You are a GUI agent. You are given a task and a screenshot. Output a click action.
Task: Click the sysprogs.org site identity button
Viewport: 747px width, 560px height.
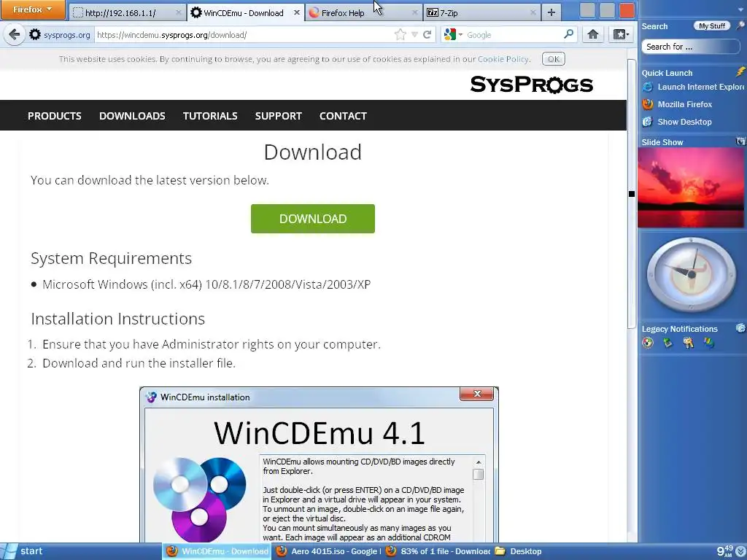point(60,35)
